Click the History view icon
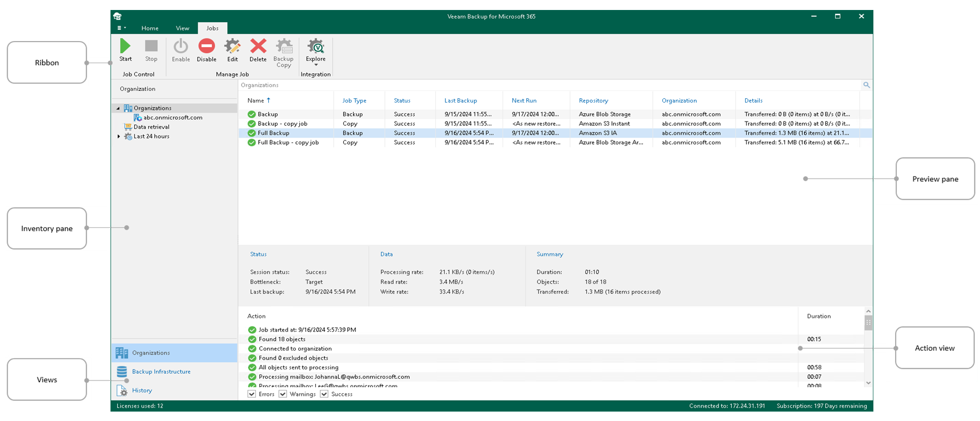Image resolution: width=980 pixels, height=421 pixels. click(x=122, y=390)
